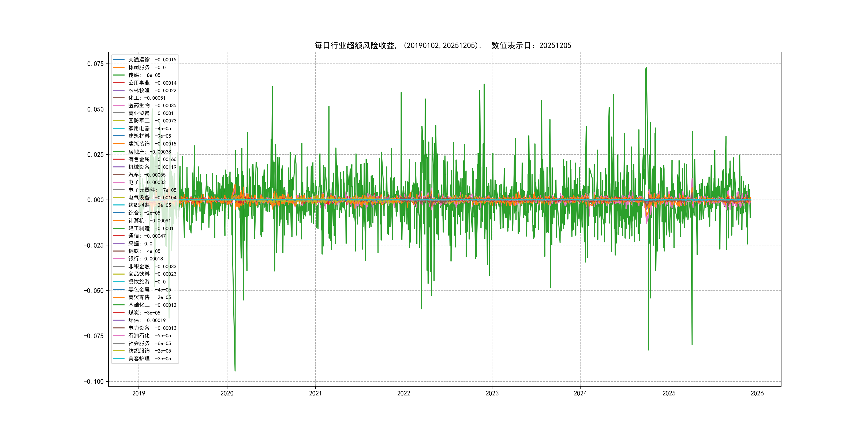868x434 pixels.
Task: Click the red 有色金属 legend line swatch
Action: pyautogui.click(x=119, y=159)
